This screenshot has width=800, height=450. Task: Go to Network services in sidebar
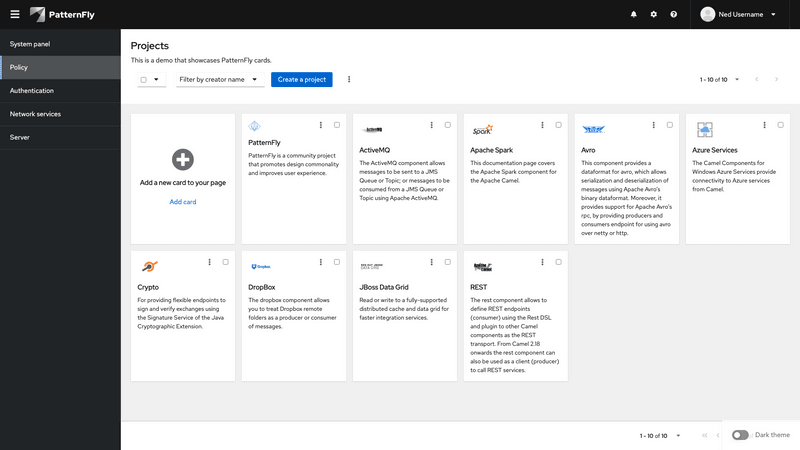pyautogui.click(x=36, y=113)
